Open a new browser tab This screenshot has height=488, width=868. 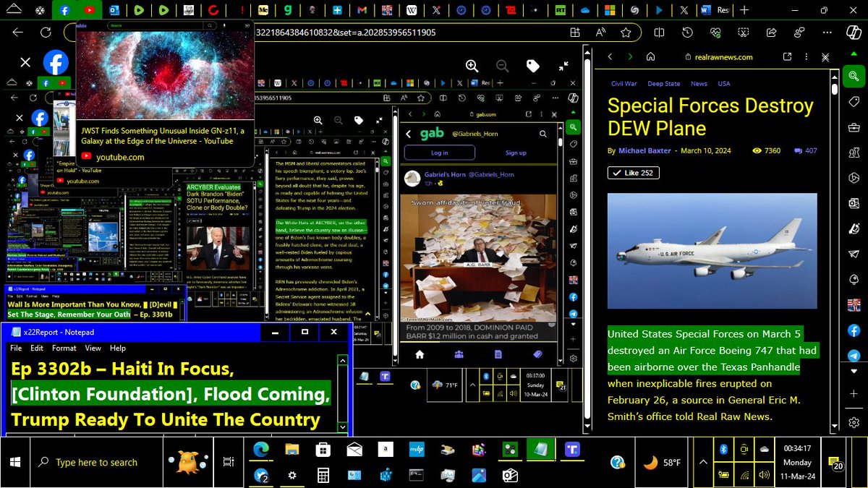pos(744,11)
